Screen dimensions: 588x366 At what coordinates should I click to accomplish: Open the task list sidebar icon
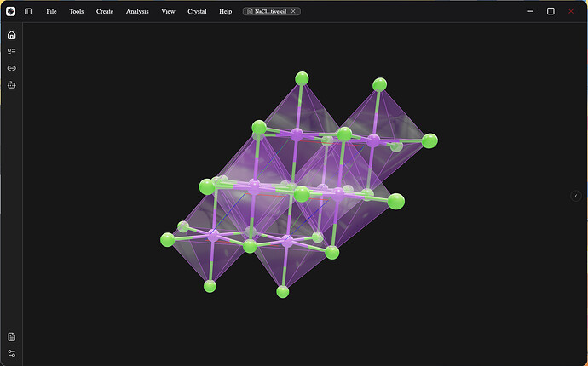click(12, 52)
